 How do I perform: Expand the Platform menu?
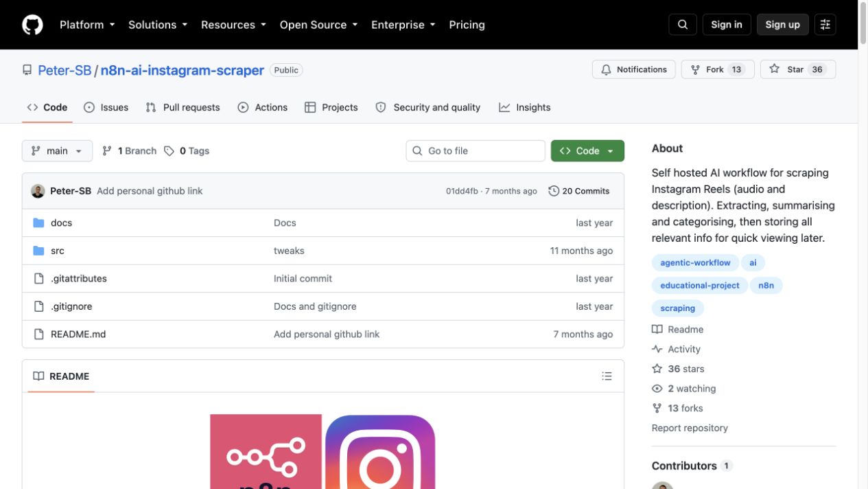pyautogui.click(x=87, y=25)
